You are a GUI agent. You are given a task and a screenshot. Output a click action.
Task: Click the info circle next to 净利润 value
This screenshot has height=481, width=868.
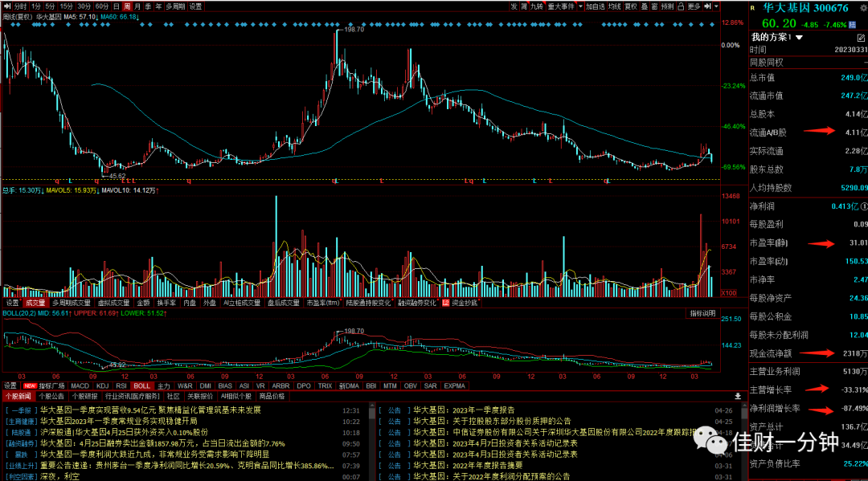pos(863,206)
